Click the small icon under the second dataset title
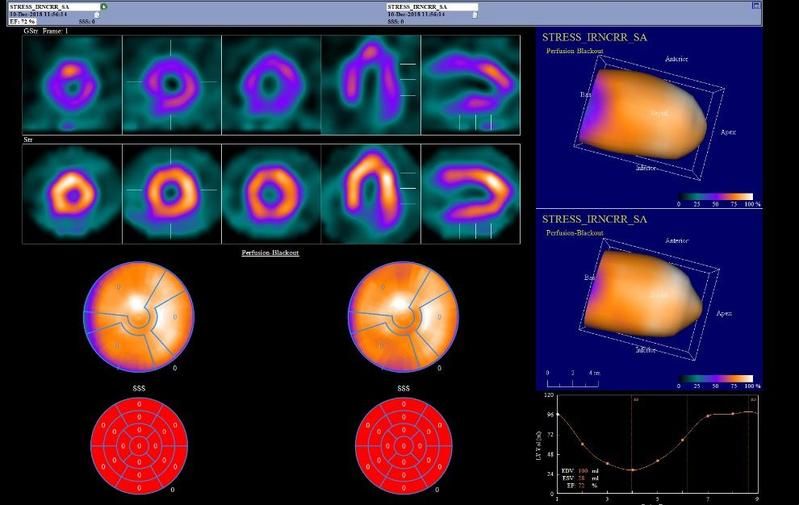 click(x=474, y=14)
